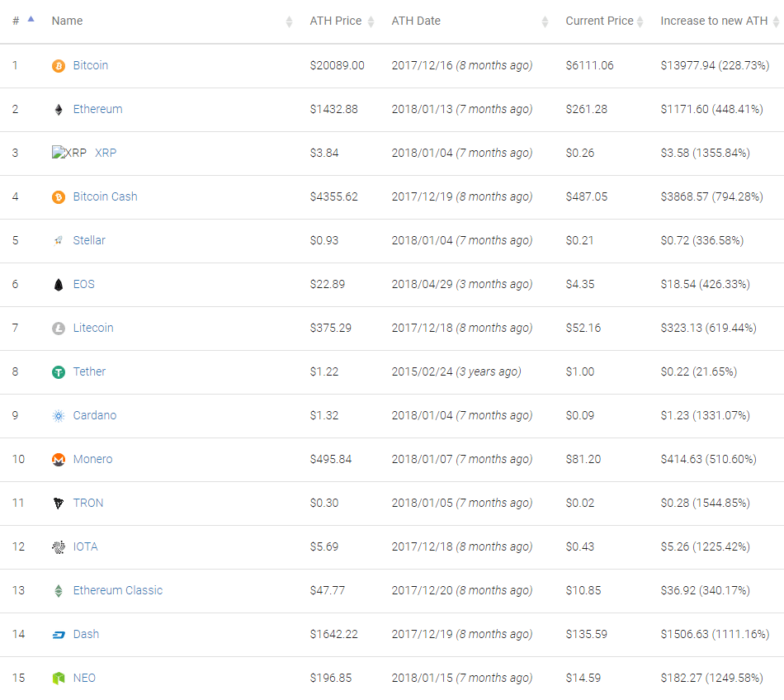Click the ATH Price header label
The width and height of the screenshot is (784, 700).
pyautogui.click(x=336, y=21)
